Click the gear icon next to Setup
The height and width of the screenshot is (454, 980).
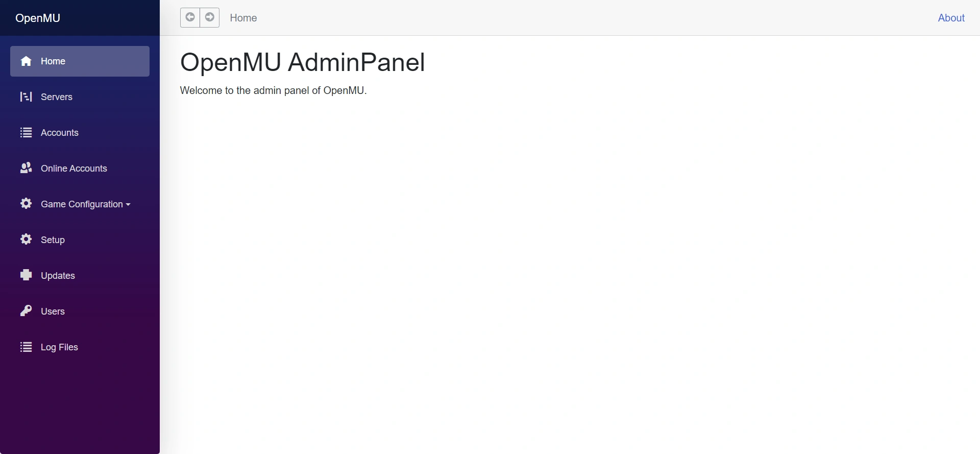tap(26, 240)
